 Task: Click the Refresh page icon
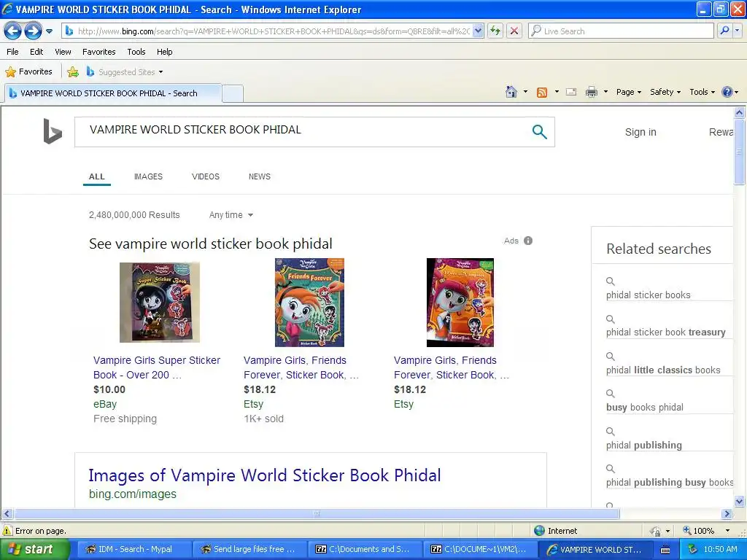(x=495, y=31)
